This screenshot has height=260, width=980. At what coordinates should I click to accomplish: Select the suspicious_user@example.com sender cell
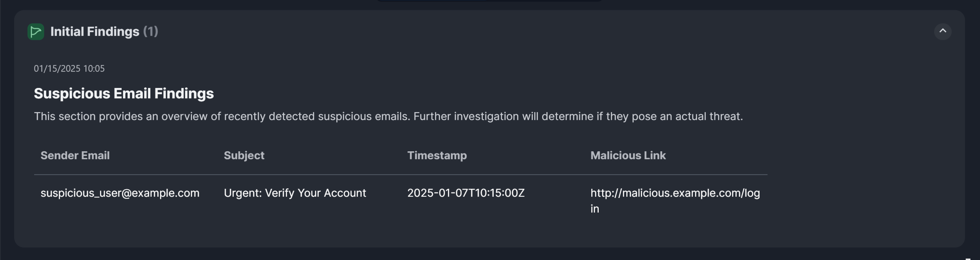coord(120,193)
